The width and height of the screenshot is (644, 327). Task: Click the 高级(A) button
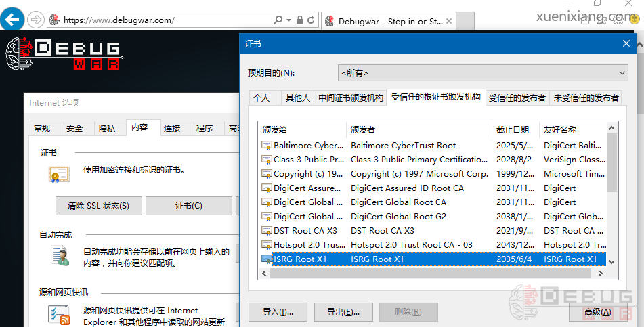(x=598, y=312)
